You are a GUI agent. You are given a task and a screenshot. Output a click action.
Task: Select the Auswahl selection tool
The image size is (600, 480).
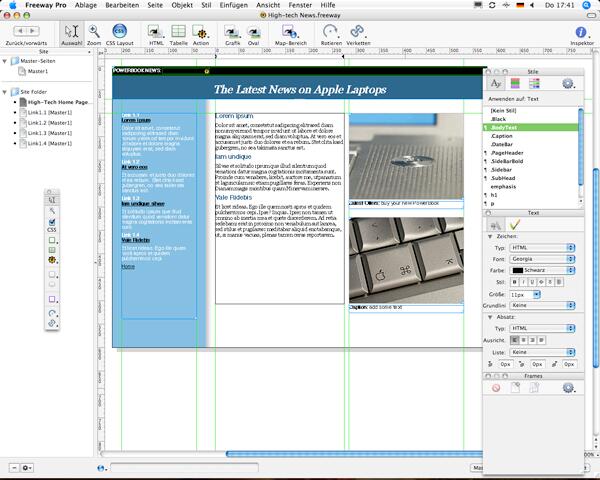[72, 33]
